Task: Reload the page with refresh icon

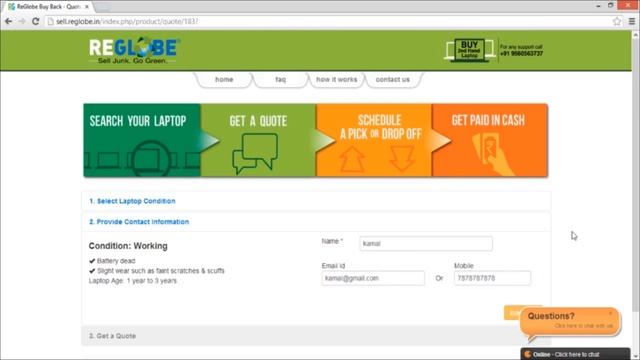Action: point(36,21)
